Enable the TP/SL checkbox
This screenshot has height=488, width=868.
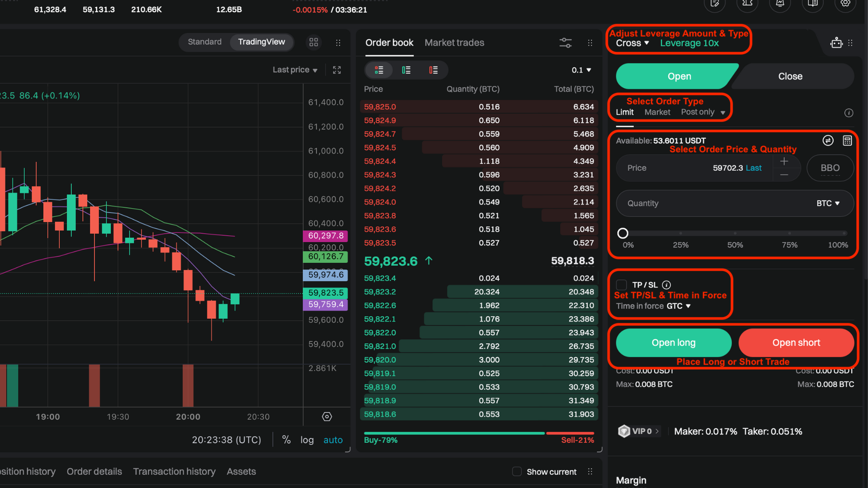pyautogui.click(x=622, y=285)
